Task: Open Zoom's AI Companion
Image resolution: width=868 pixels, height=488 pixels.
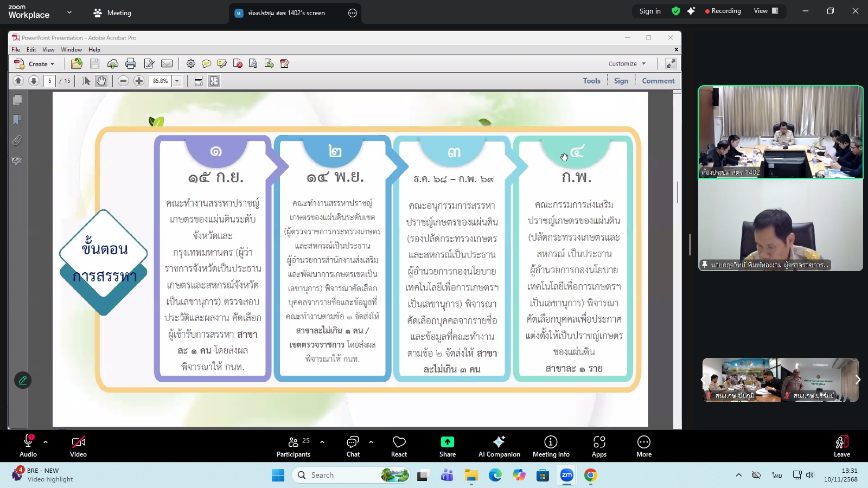Action: [x=499, y=446]
